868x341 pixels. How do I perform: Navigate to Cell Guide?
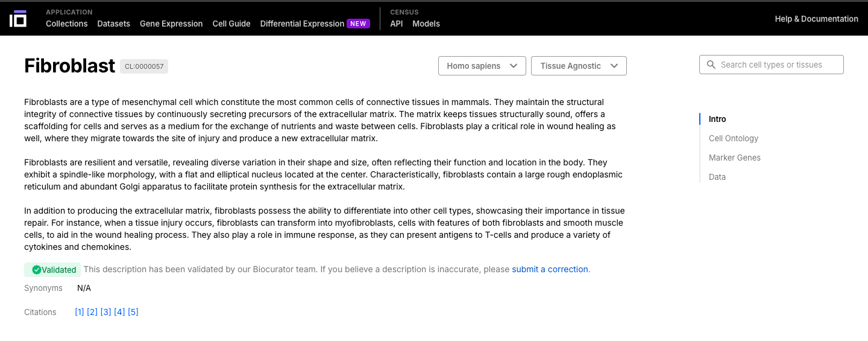231,24
